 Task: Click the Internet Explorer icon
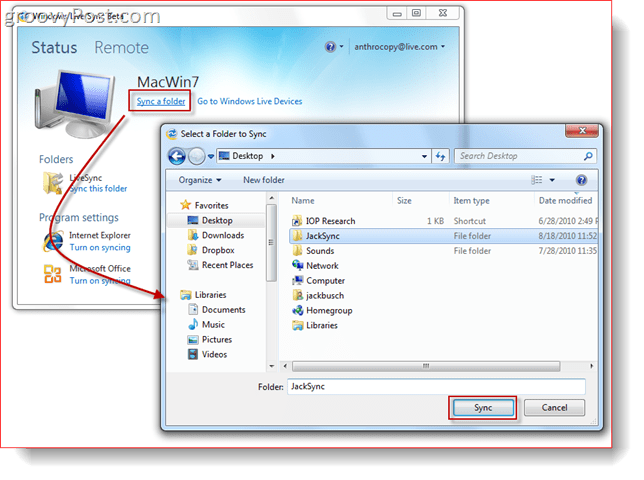click(53, 241)
